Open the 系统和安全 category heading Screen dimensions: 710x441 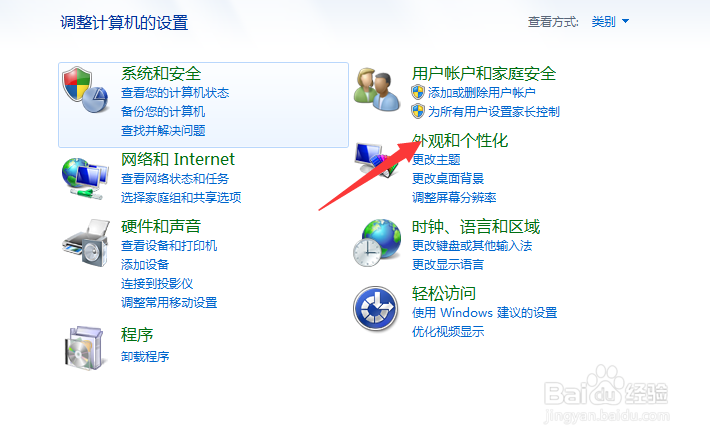click(x=161, y=73)
